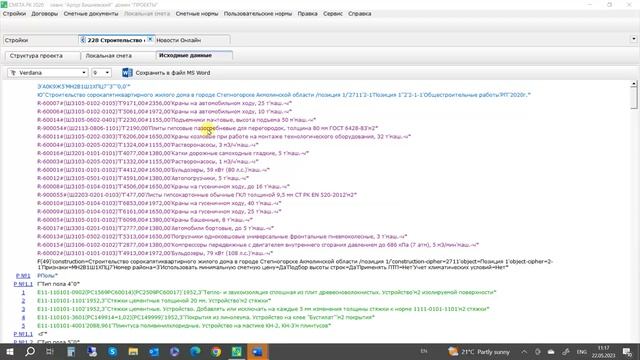
Task: Click the R-60012 Автопогрузчики line
Action: point(143,178)
